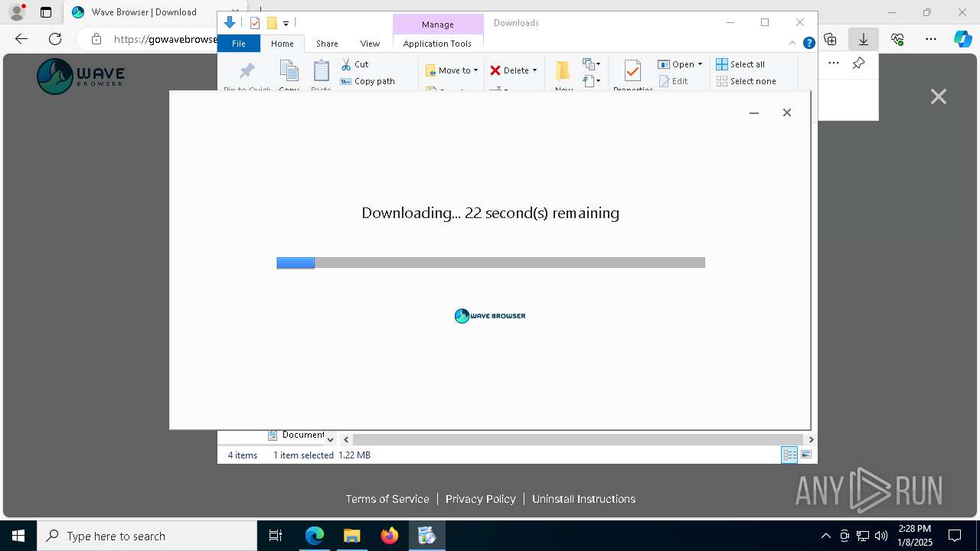The height and width of the screenshot is (551, 980).
Task: Select Documents item in navigation pane
Action: coord(296,435)
